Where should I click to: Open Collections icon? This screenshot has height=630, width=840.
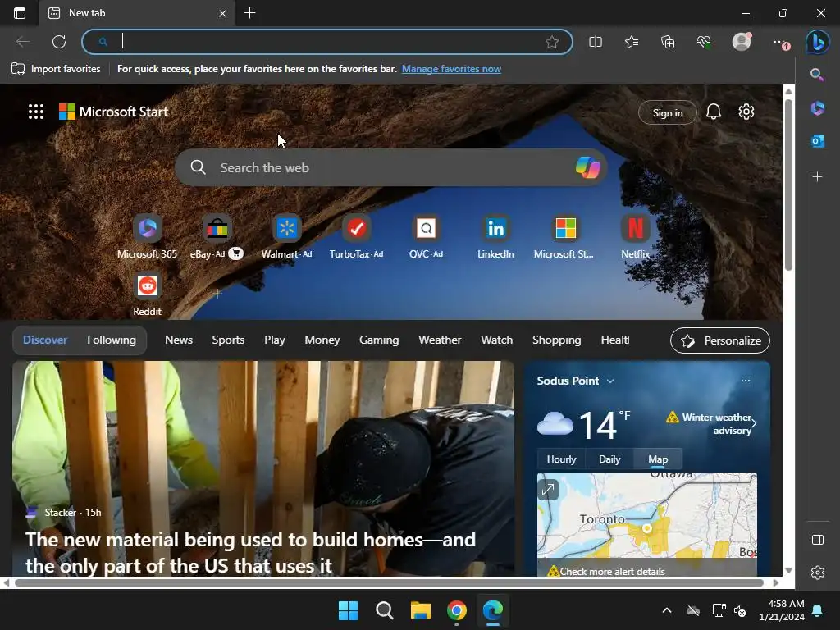[668, 42]
